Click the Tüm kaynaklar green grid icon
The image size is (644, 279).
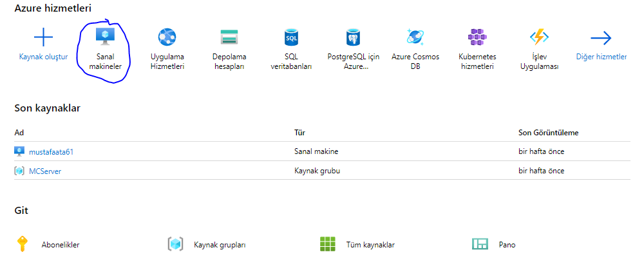pyautogui.click(x=328, y=244)
